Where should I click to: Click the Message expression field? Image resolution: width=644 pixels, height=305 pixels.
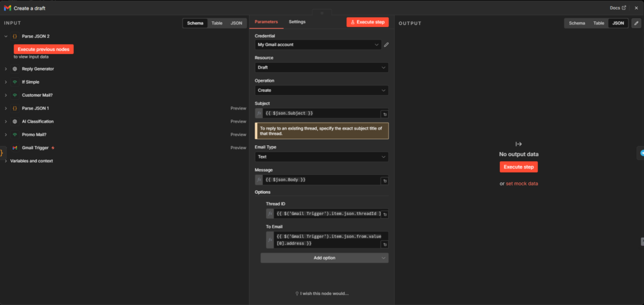click(x=321, y=180)
